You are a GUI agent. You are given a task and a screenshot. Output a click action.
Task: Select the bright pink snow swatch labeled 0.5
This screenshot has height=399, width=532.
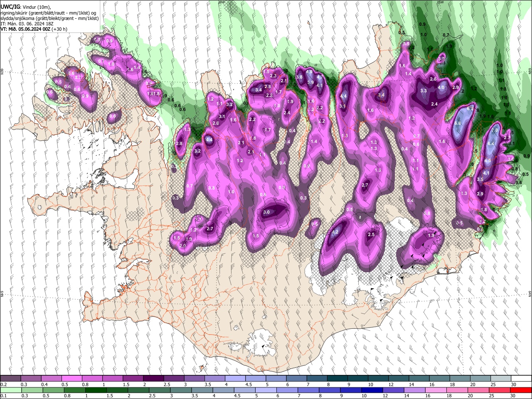71,379
